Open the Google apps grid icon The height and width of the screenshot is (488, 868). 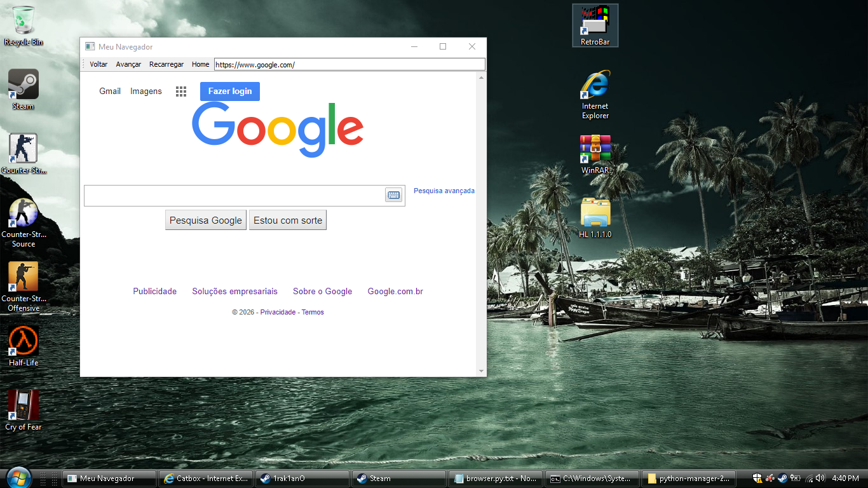pos(181,91)
